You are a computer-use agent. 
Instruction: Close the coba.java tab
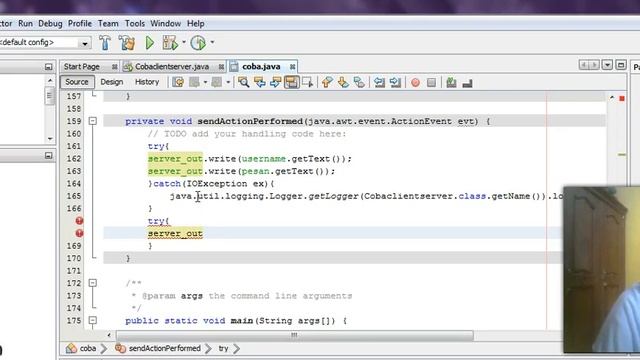click(292, 67)
